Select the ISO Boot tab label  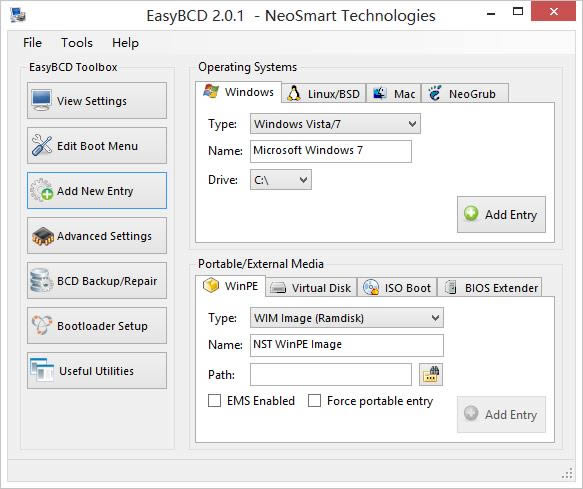(408, 288)
